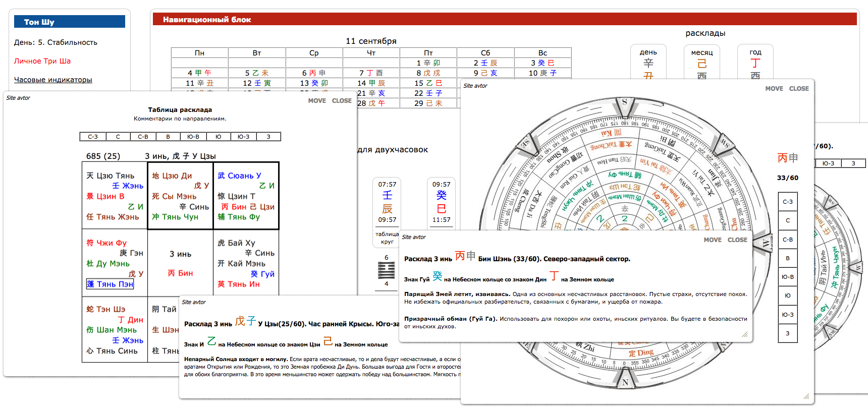Select С-В tab in Таблица расклада popup
This screenshot has height=410, width=868.
(x=143, y=137)
